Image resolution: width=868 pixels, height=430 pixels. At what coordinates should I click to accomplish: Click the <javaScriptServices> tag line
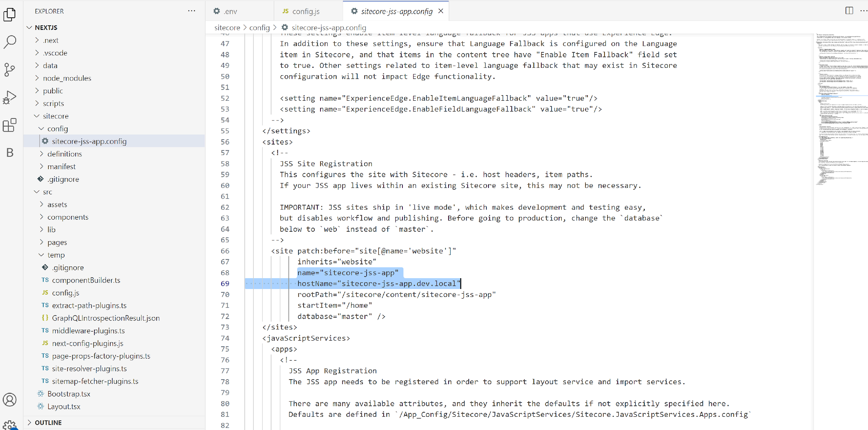[306, 338]
